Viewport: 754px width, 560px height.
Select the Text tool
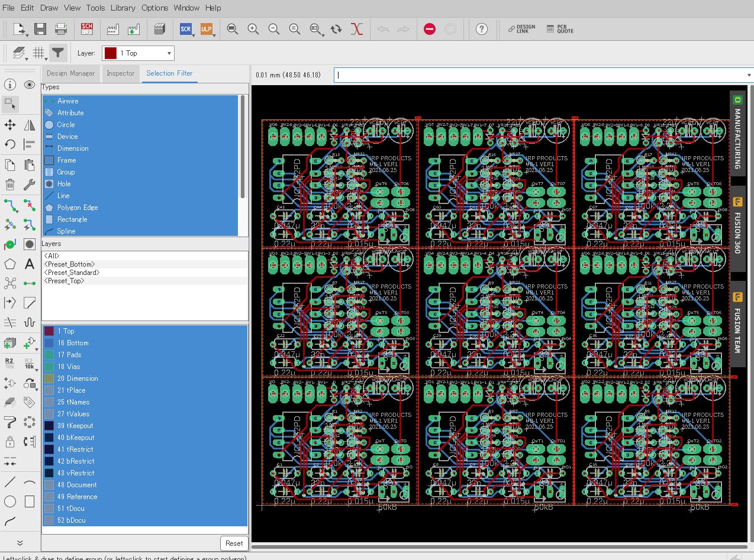[30, 264]
